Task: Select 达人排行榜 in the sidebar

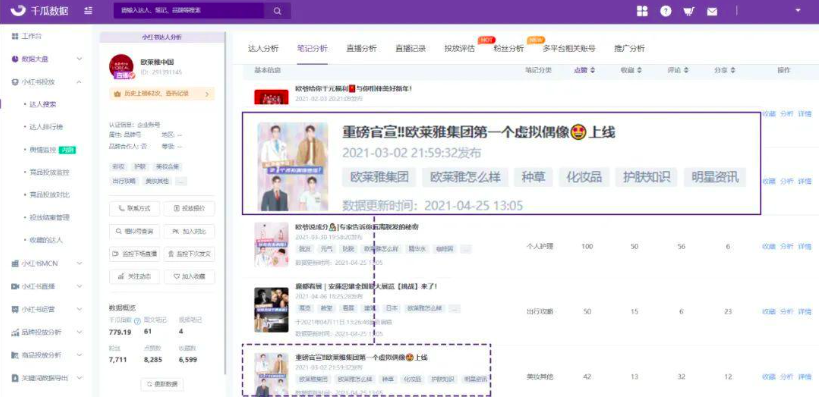Action: coord(47,127)
